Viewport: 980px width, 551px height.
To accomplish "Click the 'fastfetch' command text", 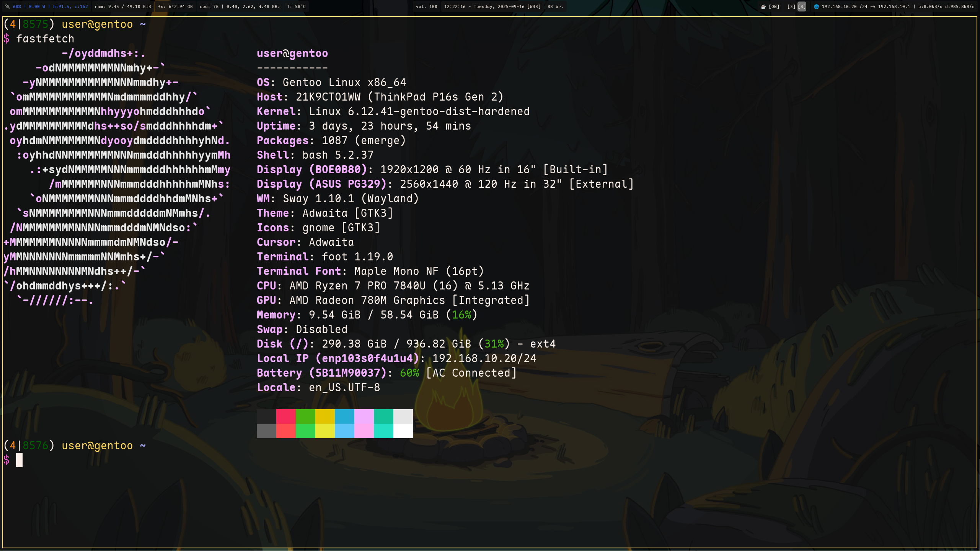I will tap(45, 39).
